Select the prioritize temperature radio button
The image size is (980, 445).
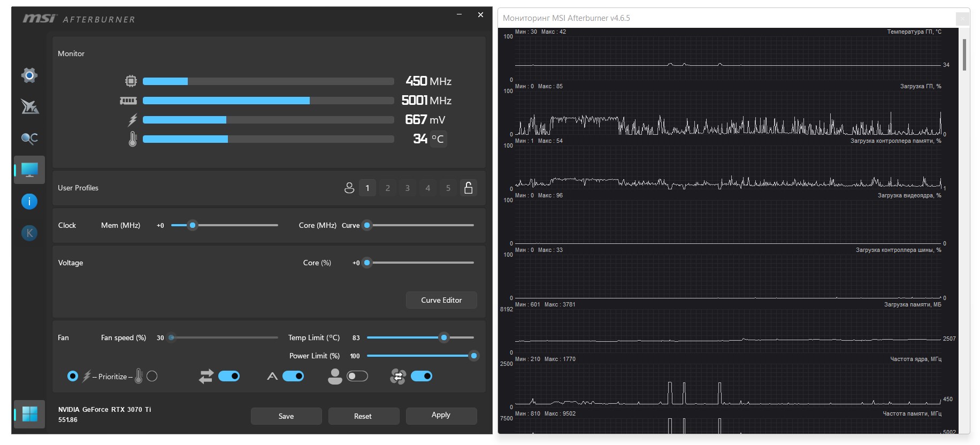tap(152, 377)
